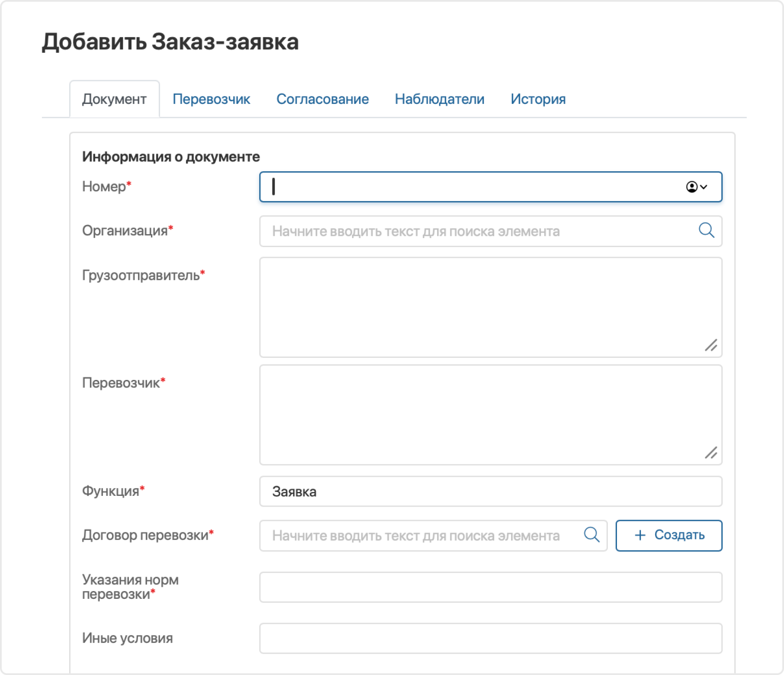Click the search icon in Договор перевозки field

pyautogui.click(x=591, y=535)
